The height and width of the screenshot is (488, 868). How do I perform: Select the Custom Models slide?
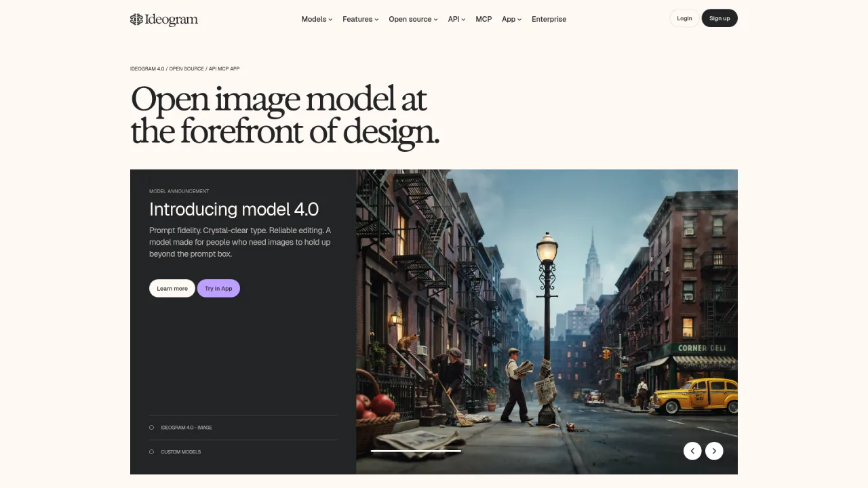point(243,452)
